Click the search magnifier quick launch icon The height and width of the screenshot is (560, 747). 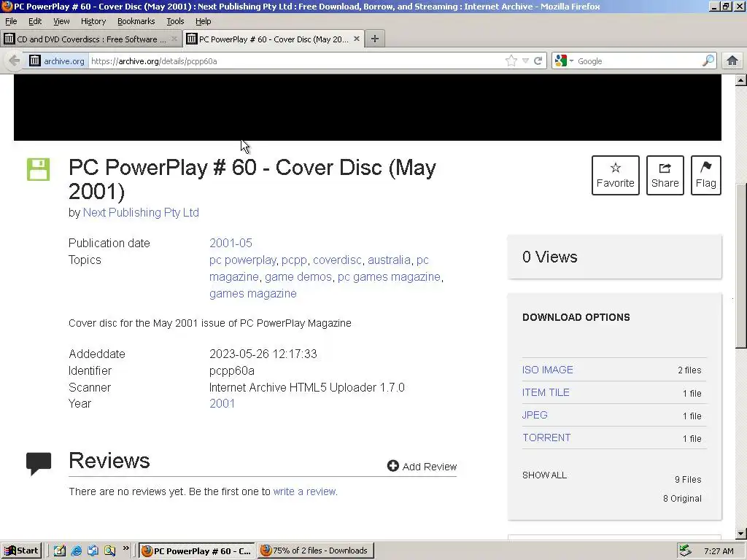(x=109, y=551)
